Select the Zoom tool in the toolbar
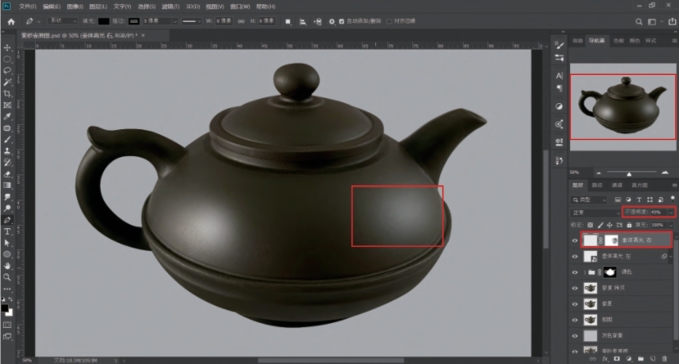The image size is (679, 364). click(7, 277)
